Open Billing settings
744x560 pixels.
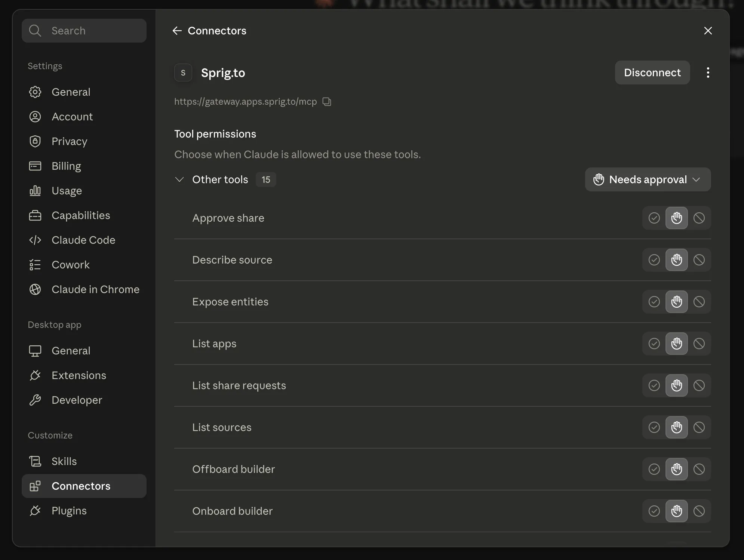(84, 166)
